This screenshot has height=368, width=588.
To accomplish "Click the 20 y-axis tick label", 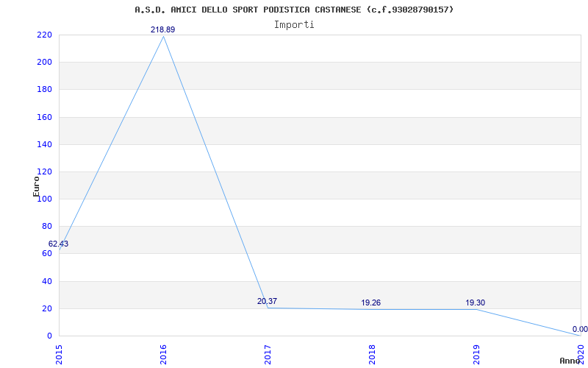I will 46,308.
